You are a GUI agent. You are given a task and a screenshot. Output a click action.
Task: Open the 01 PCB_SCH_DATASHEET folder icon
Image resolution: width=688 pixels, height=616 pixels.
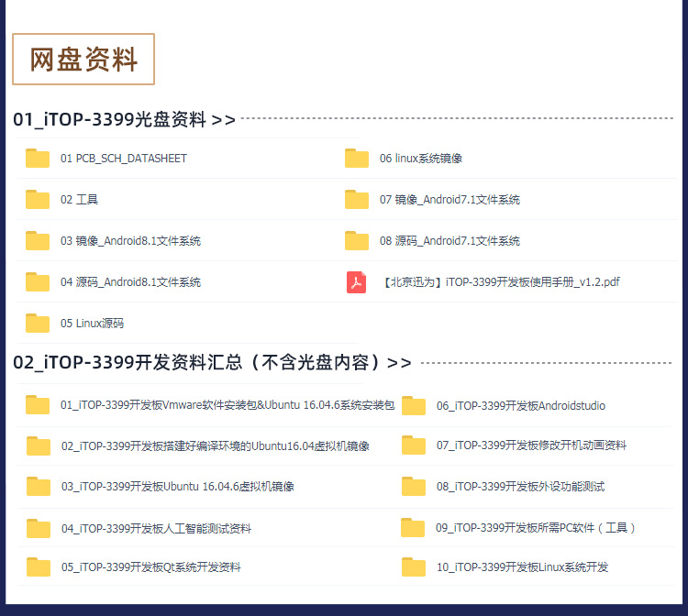[x=38, y=158]
